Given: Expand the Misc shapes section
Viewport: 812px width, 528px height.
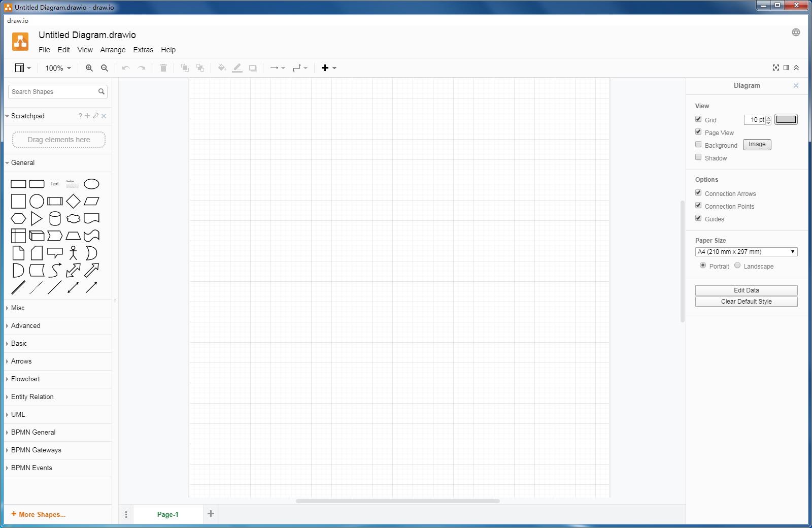Looking at the screenshot, I should tap(58, 308).
